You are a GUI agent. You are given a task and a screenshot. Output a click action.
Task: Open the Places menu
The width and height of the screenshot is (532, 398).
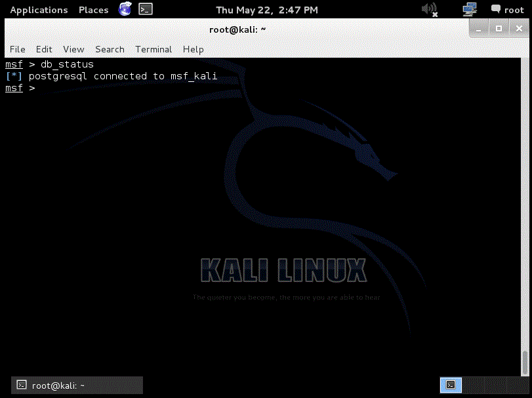(93, 10)
